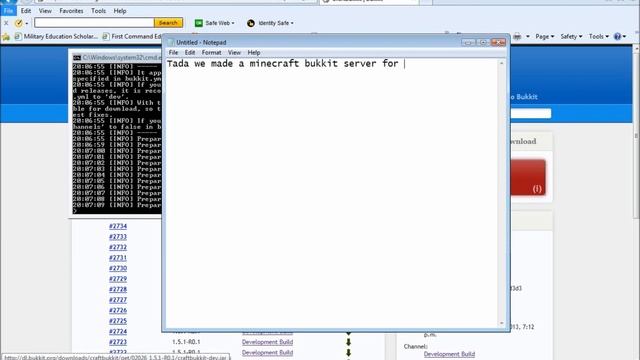The width and height of the screenshot is (640, 360).
Task: Open Notepad Format menu
Action: [x=211, y=53]
